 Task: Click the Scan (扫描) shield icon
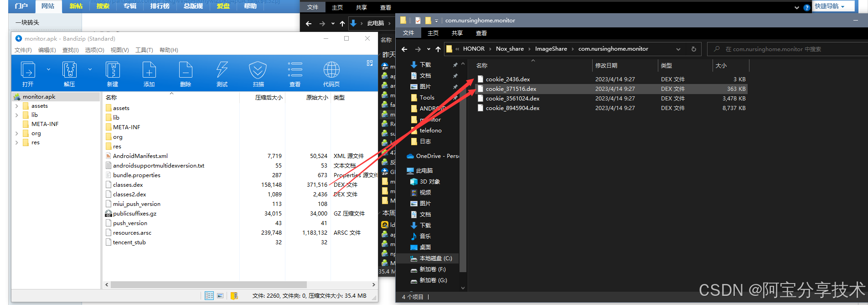pos(258,70)
